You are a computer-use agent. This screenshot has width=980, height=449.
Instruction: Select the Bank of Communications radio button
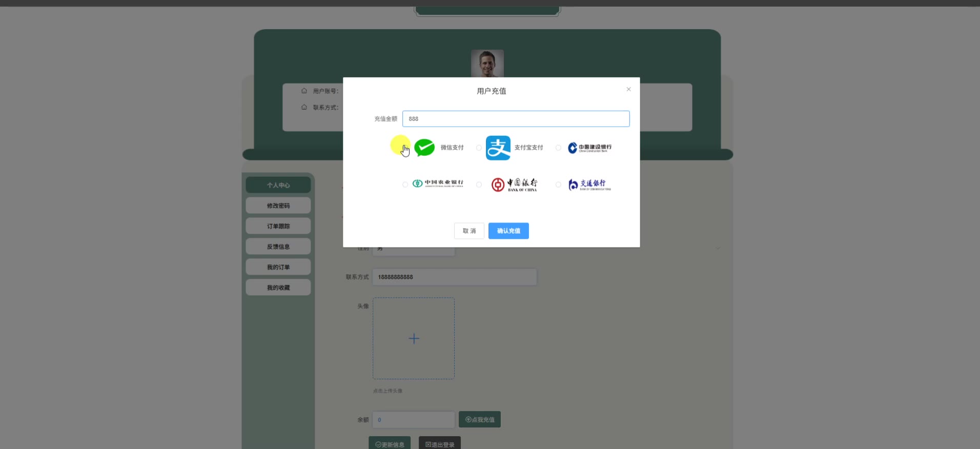pos(558,185)
